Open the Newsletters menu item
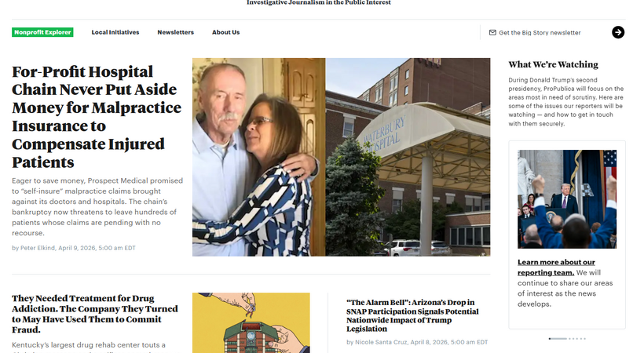644x353 pixels. click(x=175, y=32)
